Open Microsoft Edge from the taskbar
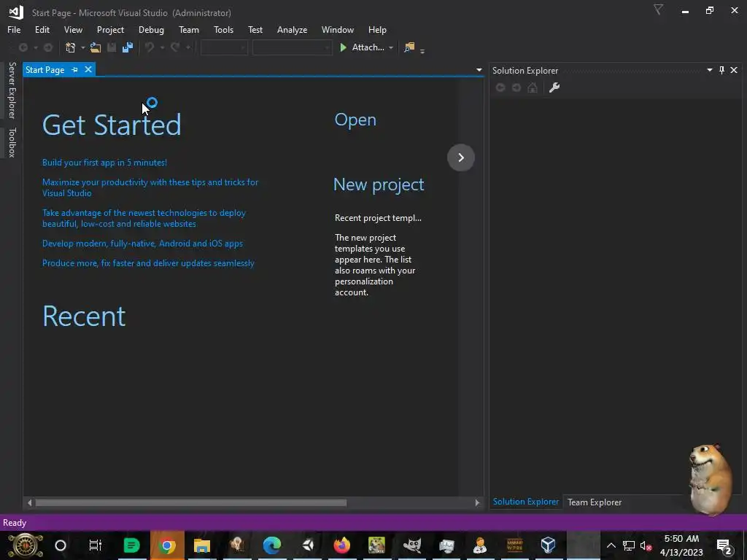Image resolution: width=747 pixels, height=560 pixels. coord(272,545)
